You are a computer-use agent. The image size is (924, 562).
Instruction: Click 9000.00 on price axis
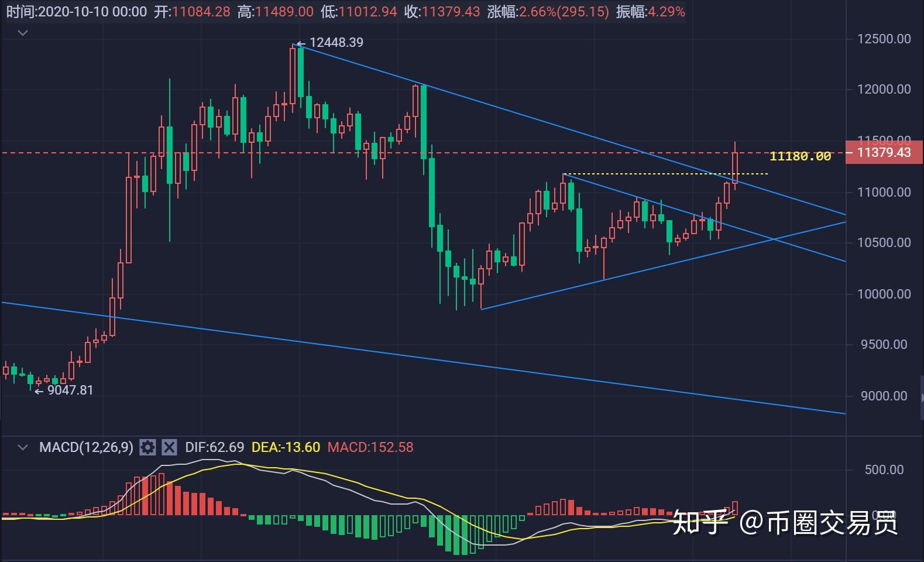tap(884, 396)
